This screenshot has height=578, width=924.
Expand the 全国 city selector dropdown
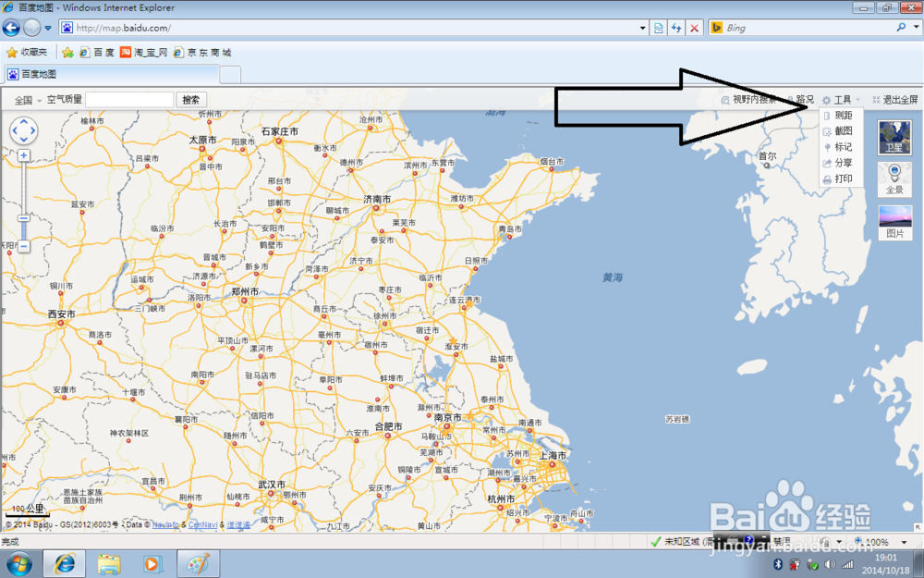click(28, 100)
